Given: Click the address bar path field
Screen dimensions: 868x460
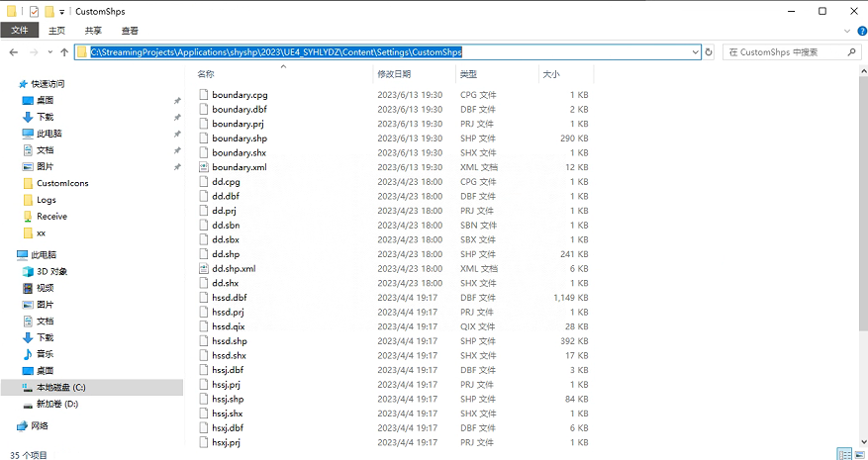Looking at the screenshot, I should point(388,52).
